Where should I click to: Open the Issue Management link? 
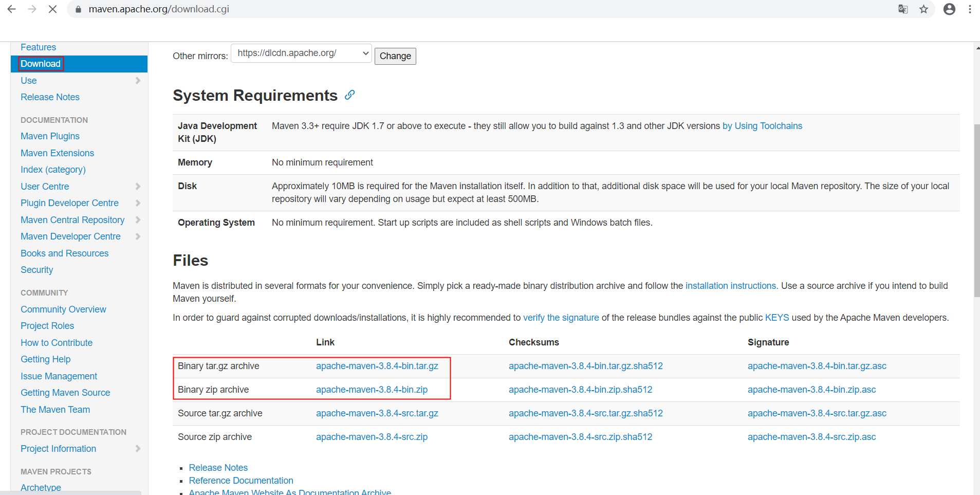(x=59, y=376)
